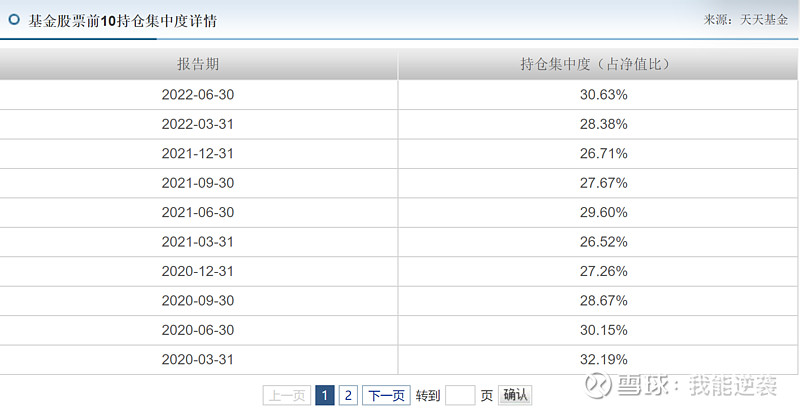800x410 pixels.
Task: Select date cell 2020-09-30
Action: coord(198,301)
